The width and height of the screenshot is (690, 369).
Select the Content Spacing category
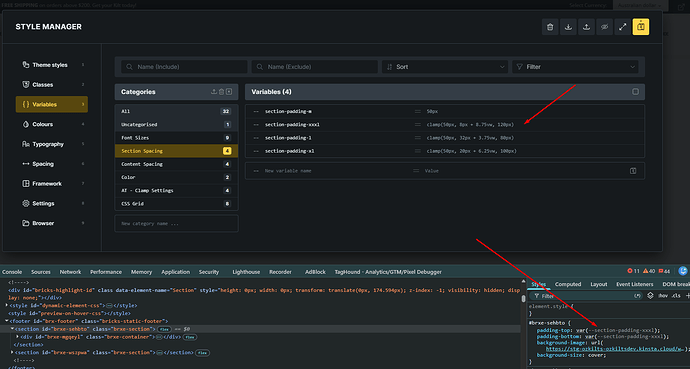[x=176, y=164]
